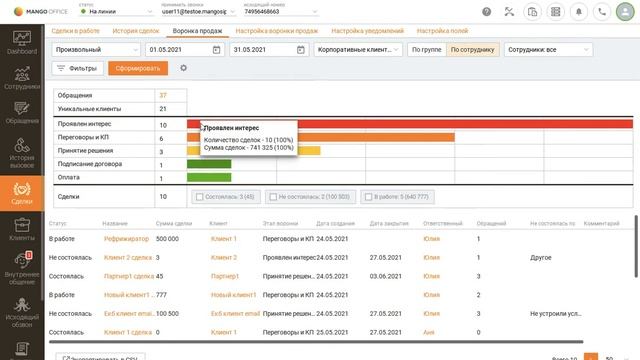Open the Dashboard sidebar section

tap(22, 43)
